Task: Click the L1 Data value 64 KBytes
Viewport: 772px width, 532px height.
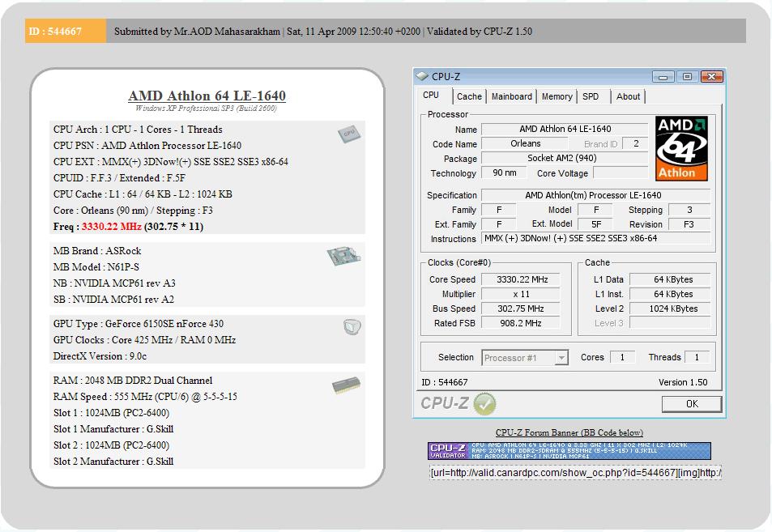Action: pyautogui.click(x=670, y=279)
